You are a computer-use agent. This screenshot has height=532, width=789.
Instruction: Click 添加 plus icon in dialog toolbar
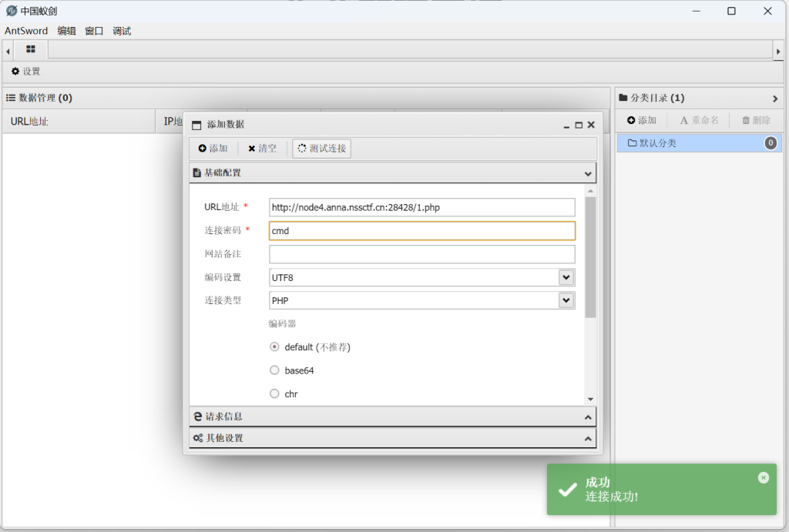pos(213,149)
